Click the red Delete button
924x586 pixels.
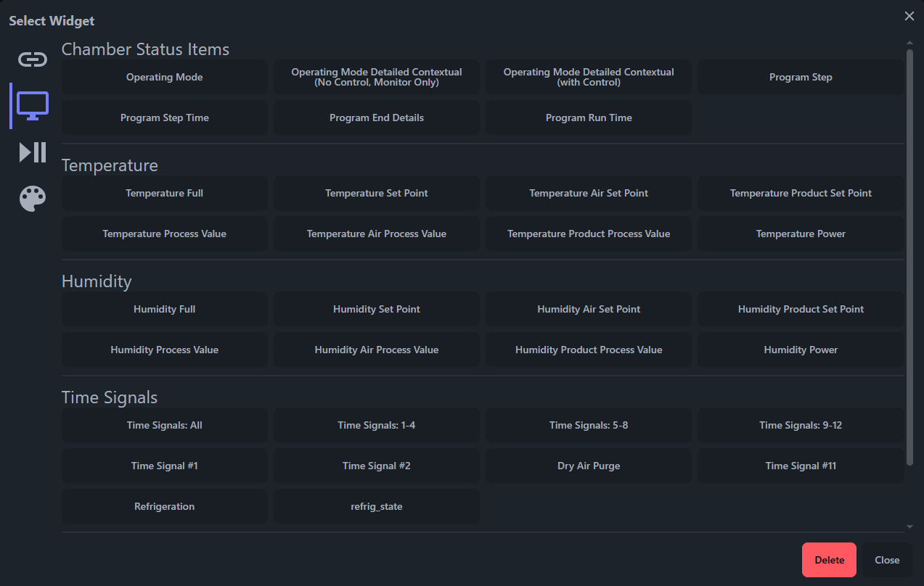[829, 560]
